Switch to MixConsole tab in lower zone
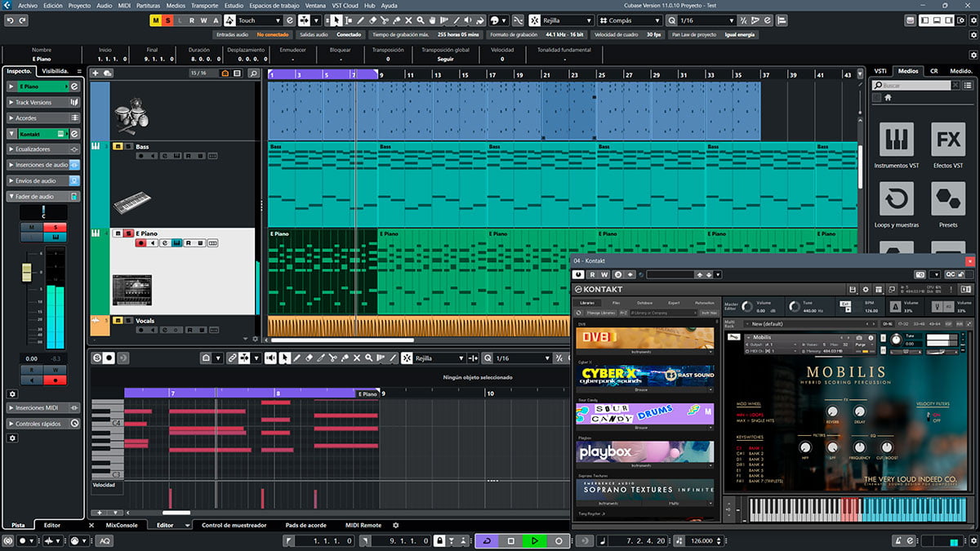This screenshot has width=980, height=551. (122, 525)
